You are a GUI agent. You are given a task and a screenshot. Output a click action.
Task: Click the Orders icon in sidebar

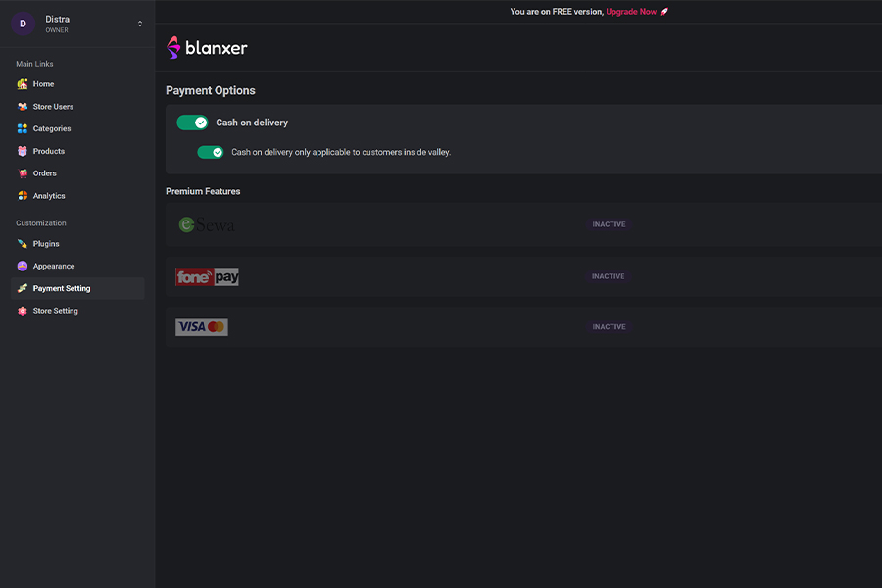click(x=23, y=173)
